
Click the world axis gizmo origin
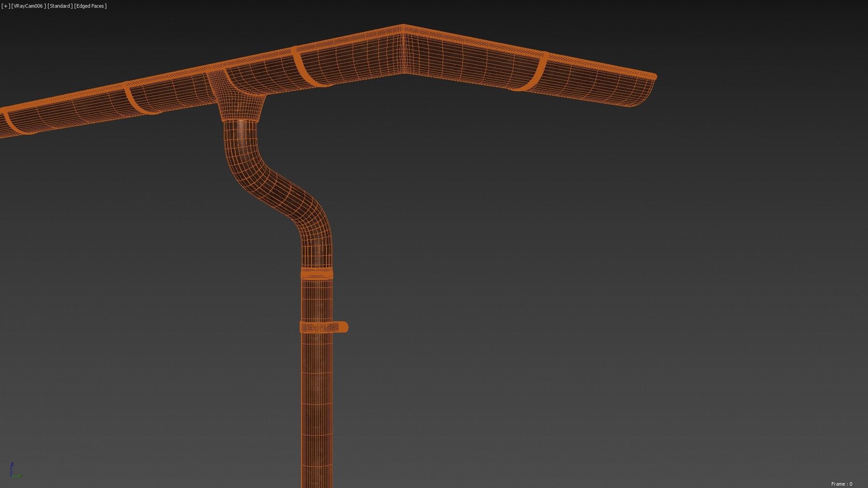(x=11, y=476)
